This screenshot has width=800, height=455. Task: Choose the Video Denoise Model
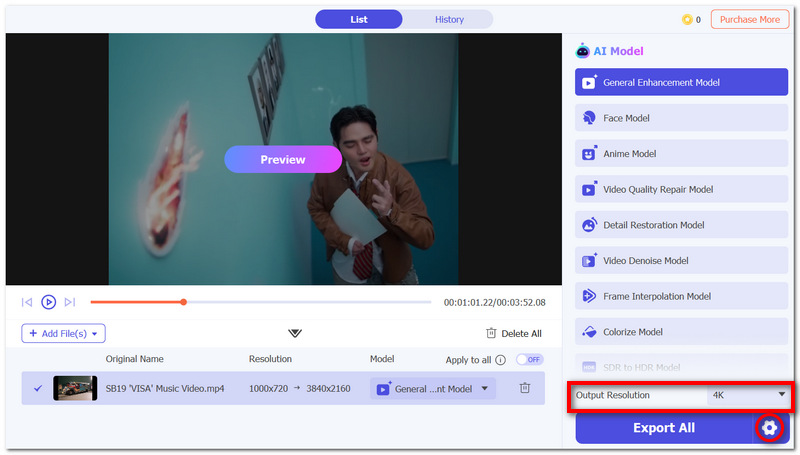coord(681,261)
